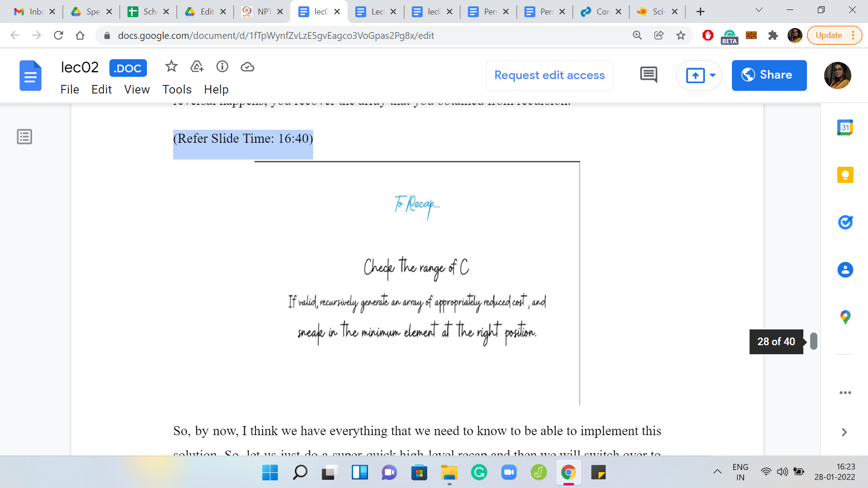Expand the present to meeting dropdown

click(712, 75)
